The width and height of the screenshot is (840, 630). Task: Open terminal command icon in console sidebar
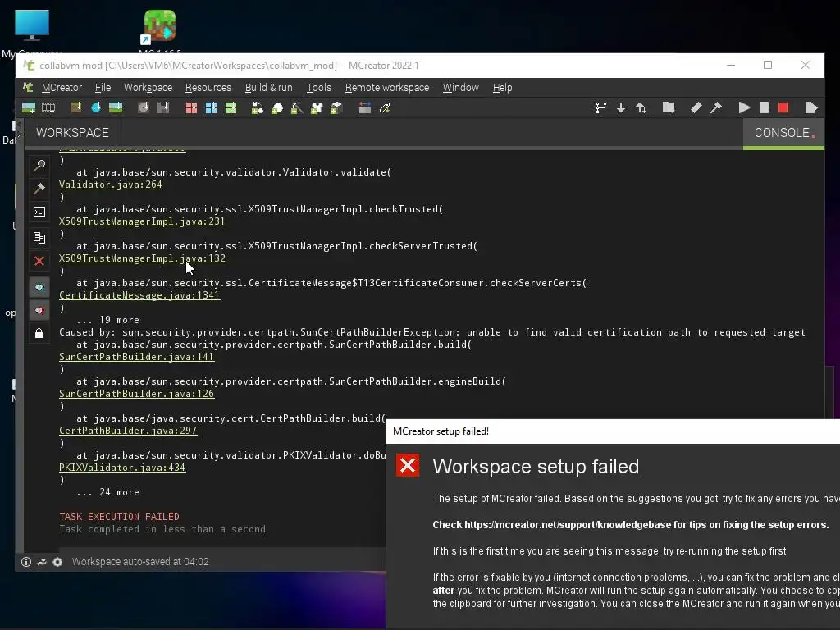point(39,212)
